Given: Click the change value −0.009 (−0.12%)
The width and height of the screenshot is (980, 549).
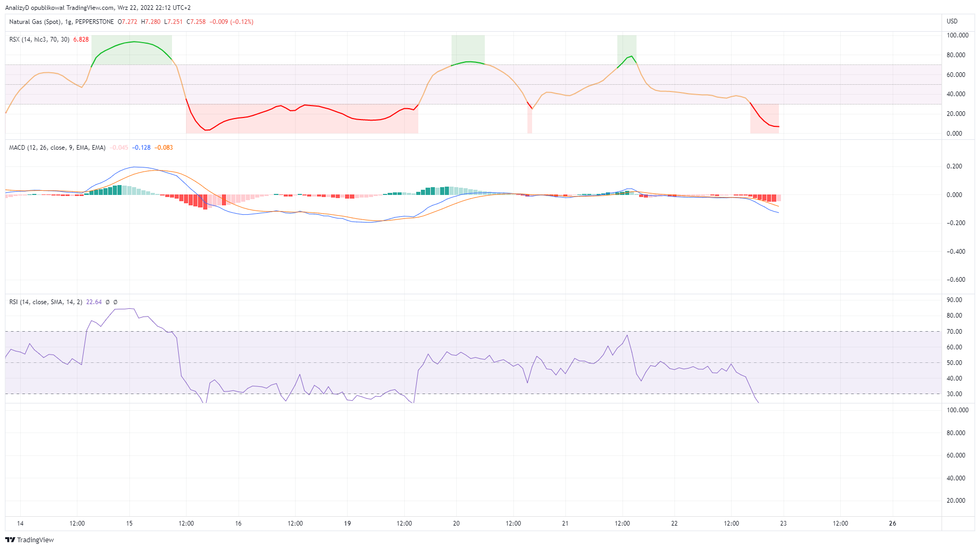Looking at the screenshot, I should pyautogui.click(x=232, y=22).
